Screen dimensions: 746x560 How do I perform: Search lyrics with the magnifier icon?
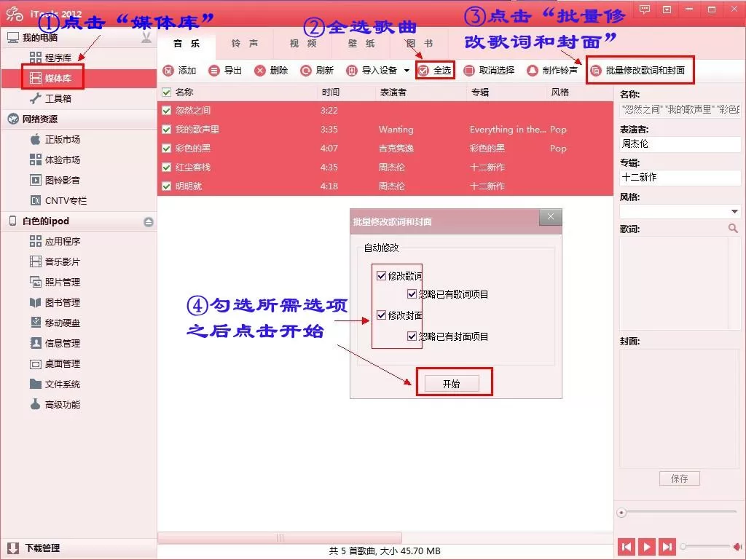coord(733,229)
